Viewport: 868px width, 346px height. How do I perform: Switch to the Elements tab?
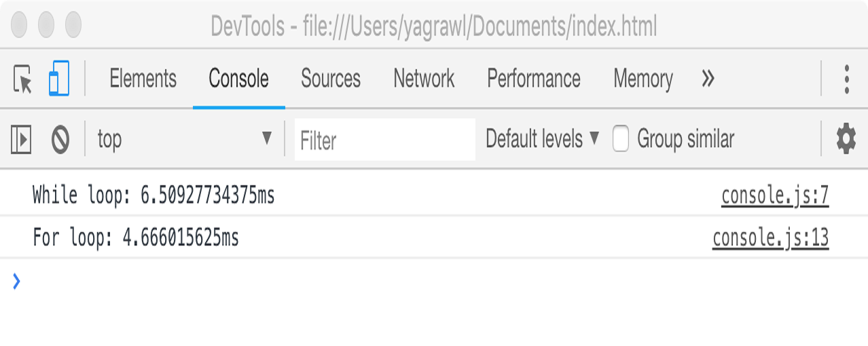click(x=143, y=79)
